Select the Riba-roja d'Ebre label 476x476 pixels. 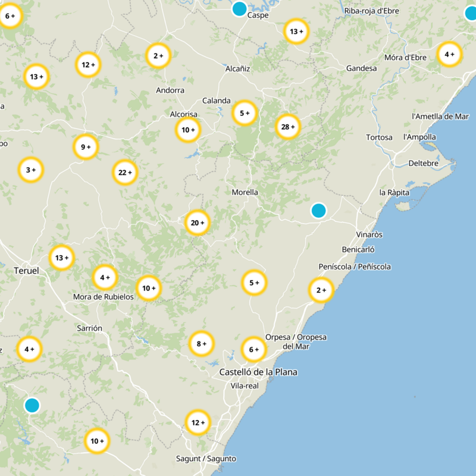pyautogui.click(x=371, y=11)
